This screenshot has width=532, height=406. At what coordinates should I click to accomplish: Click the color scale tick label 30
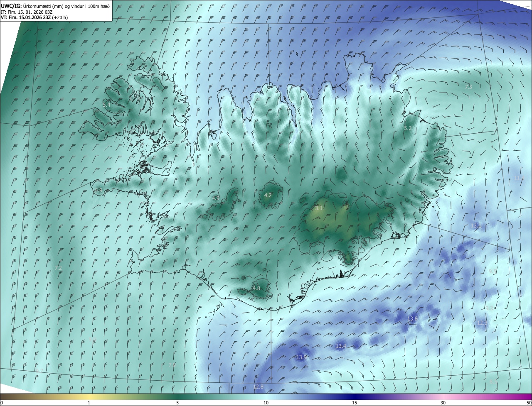click(x=443, y=403)
